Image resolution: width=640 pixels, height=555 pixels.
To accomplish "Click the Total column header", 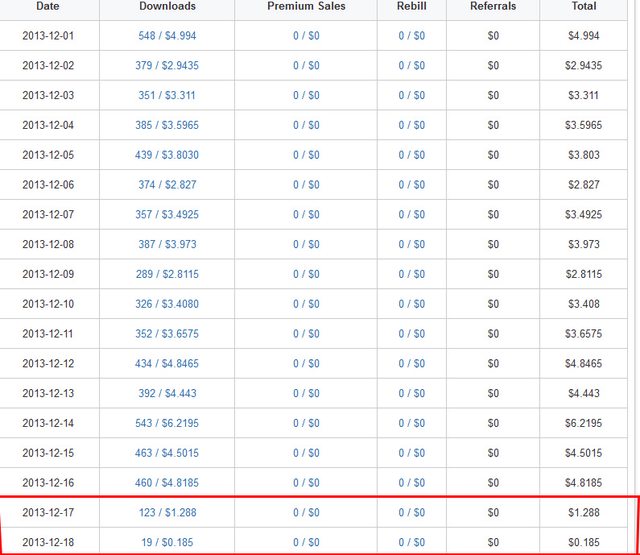I will click(584, 6).
